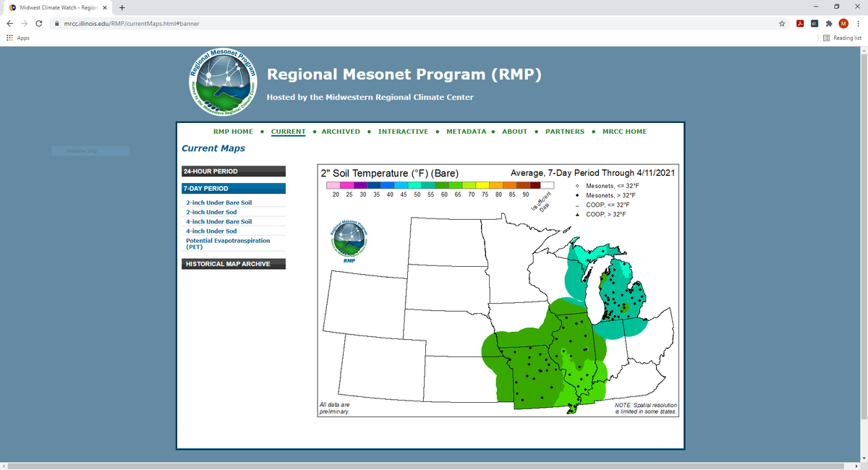Image resolution: width=868 pixels, height=470 pixels.
Task: Go back using the browser back arrow
Action: pos(9,23)
